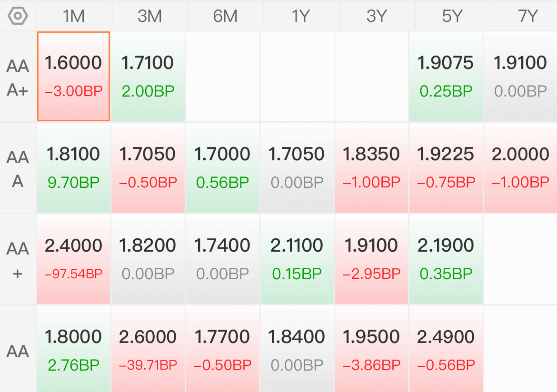Viewport: 557px width, 392px height.
Task: Select the AAA 3Y cell 1.8350
Action: (x=371, y=167)
